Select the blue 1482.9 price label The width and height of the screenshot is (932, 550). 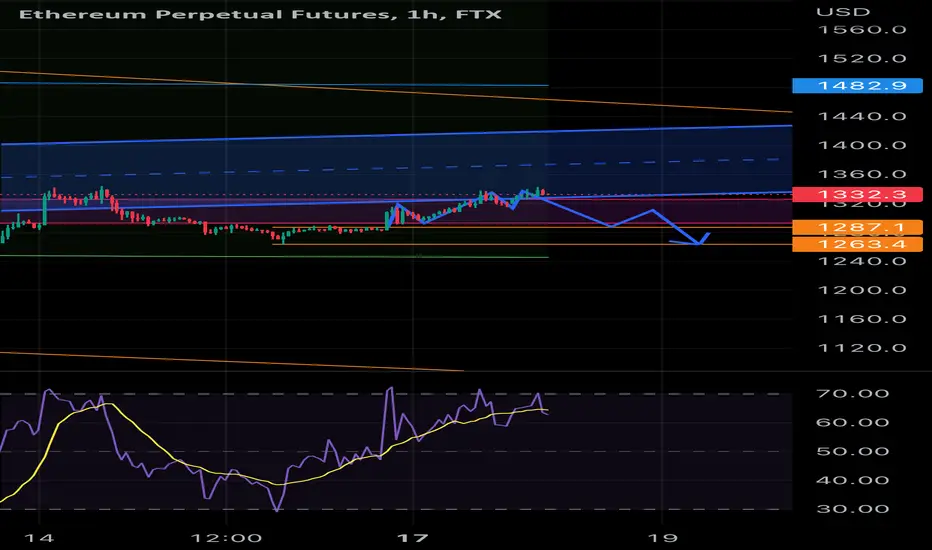857,86
